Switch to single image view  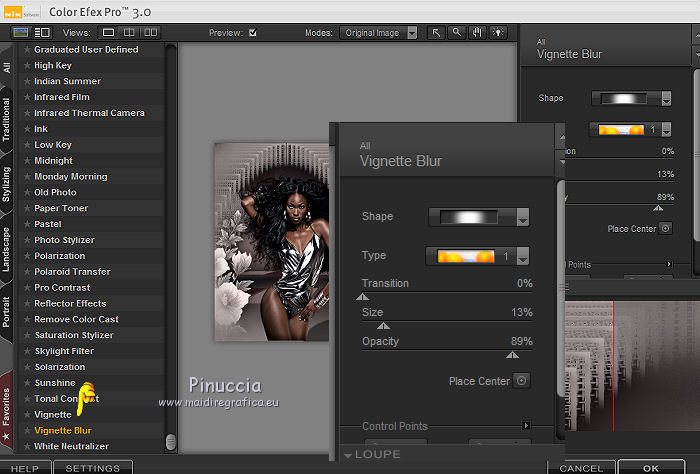pyautogui.click(x=108, y=33)
